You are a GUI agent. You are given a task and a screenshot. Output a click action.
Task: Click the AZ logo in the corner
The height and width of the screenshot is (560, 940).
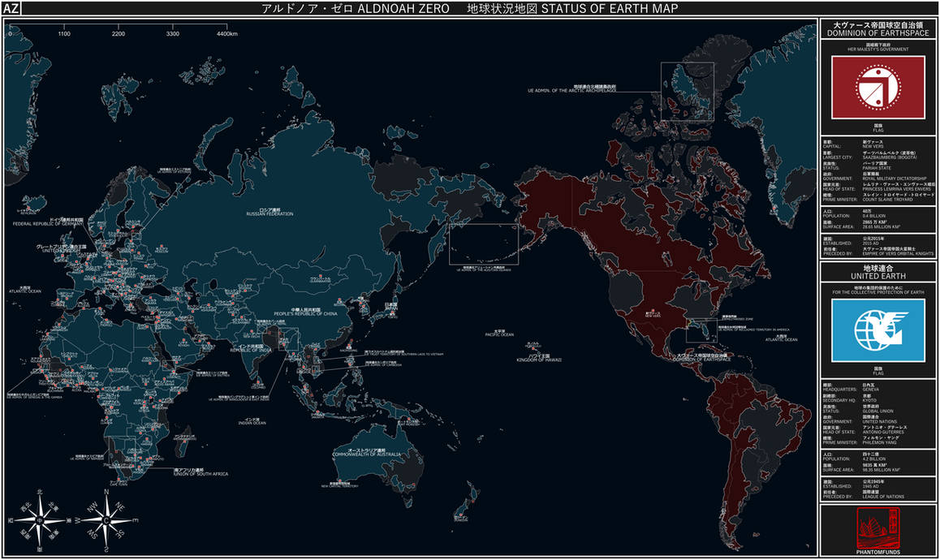tap(11, 8)
